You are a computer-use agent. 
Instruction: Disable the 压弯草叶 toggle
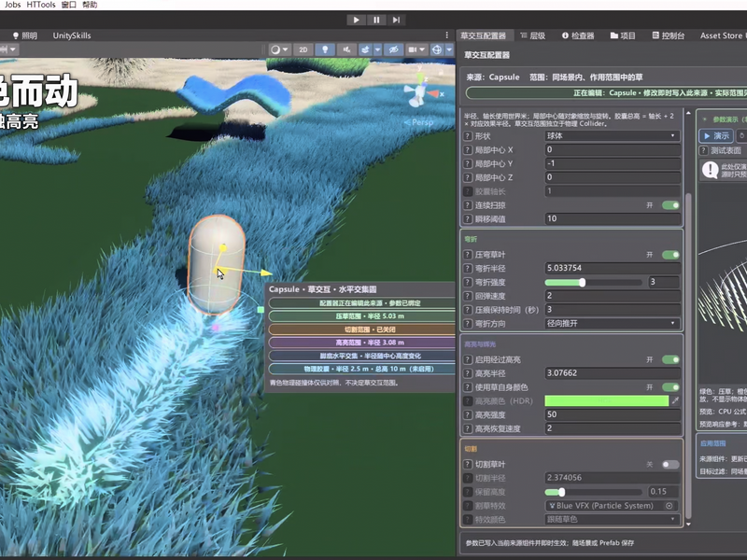coord(670,255)
